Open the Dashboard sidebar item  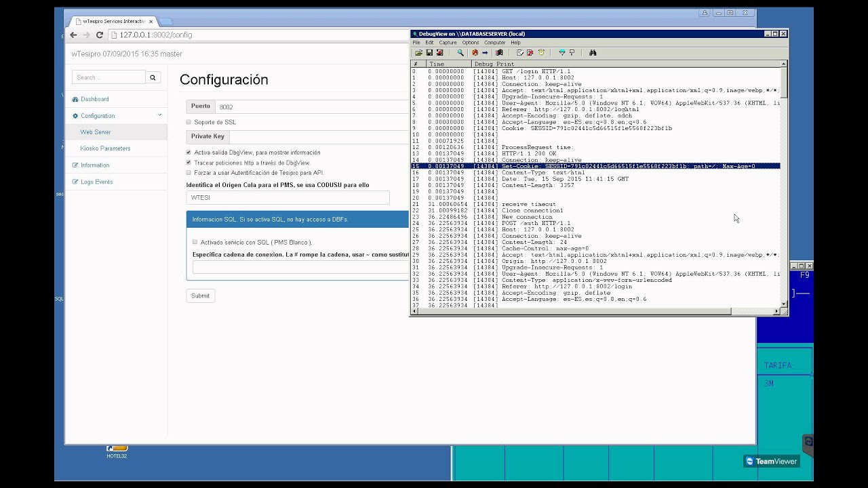click(x=94, y=99)
